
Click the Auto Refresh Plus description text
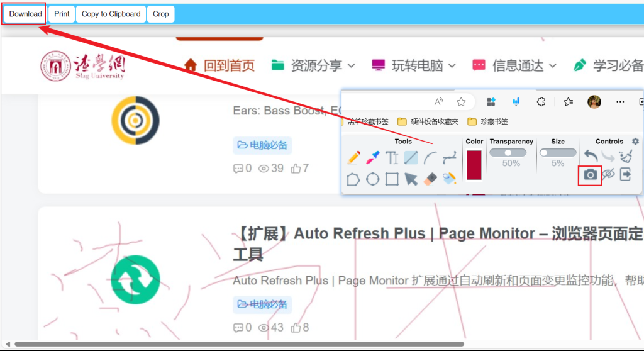click(x=438, y=281)
